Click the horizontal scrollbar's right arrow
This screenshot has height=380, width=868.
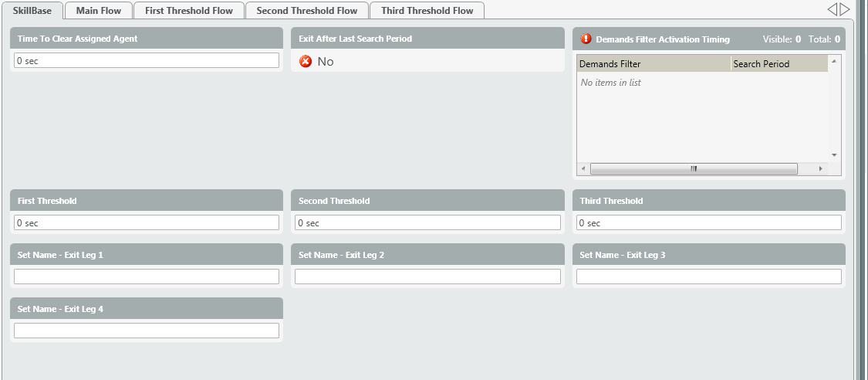(x=821, y=168)
